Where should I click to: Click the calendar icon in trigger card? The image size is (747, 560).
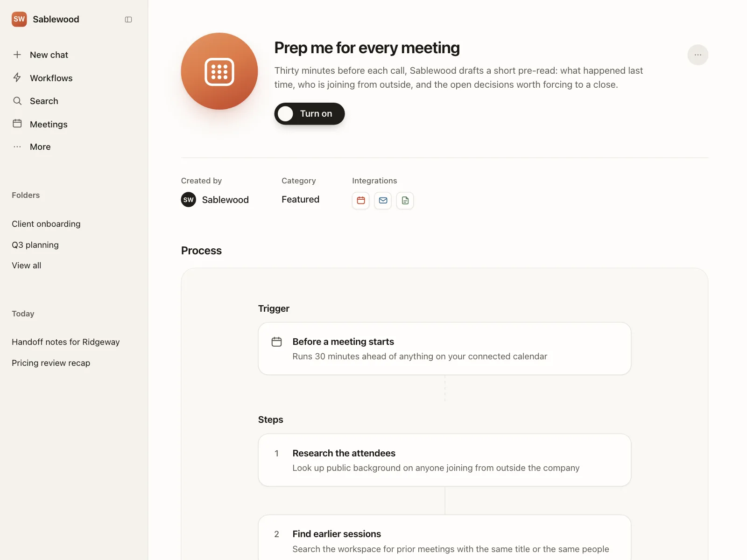point(276,342)
